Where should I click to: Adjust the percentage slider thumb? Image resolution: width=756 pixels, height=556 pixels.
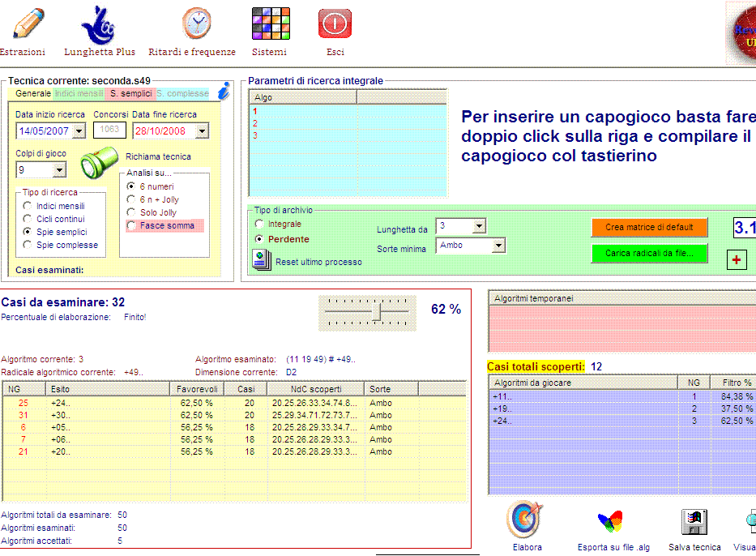(x=378, y=312)
